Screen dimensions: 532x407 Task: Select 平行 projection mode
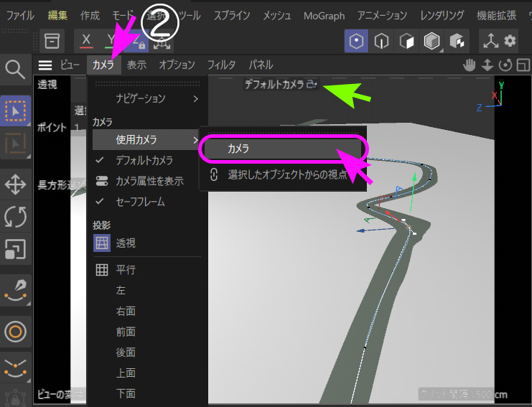click(x=126, y=270)
